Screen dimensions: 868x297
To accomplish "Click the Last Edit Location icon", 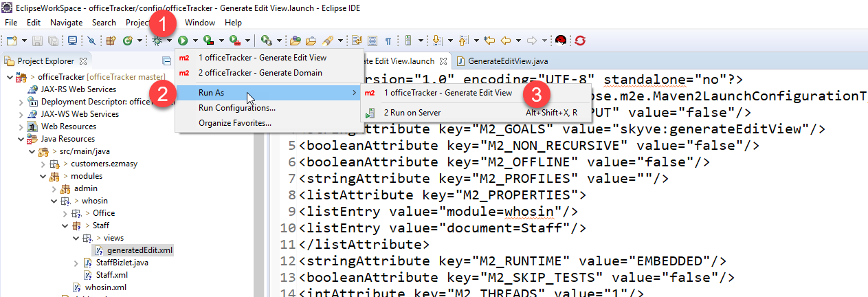I will [489, 41].
